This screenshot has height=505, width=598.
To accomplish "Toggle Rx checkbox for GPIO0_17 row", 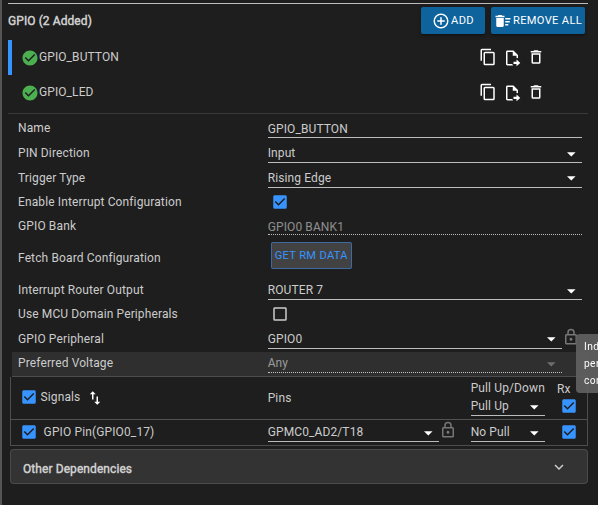I will 569,432.
